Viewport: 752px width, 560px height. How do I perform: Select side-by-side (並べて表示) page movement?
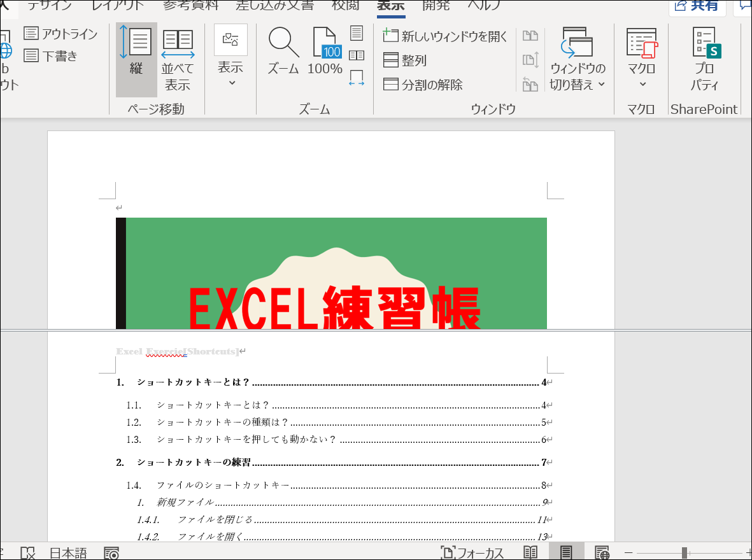178,59
